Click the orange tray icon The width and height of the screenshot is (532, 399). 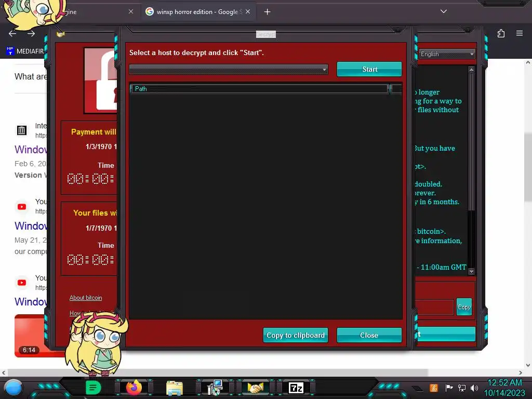point(434,388)
